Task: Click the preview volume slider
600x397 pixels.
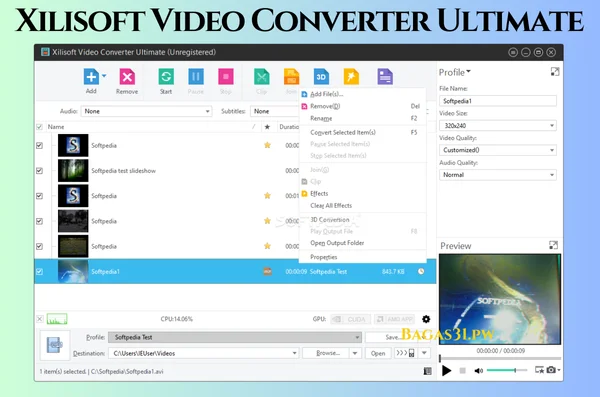Action: tap(507, 370)
